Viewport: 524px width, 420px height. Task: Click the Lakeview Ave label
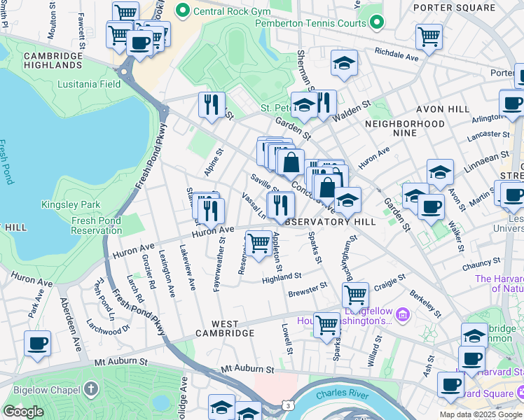(x=188, y=267)
